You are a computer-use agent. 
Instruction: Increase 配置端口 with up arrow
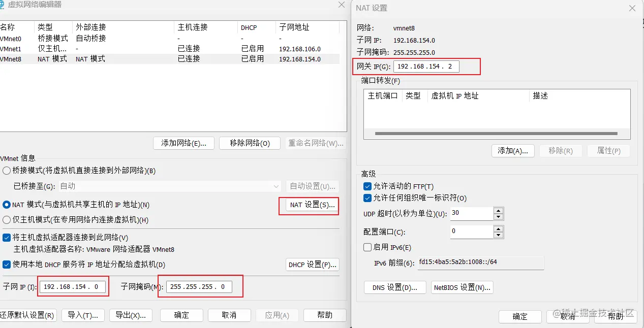tap(499, 228)
